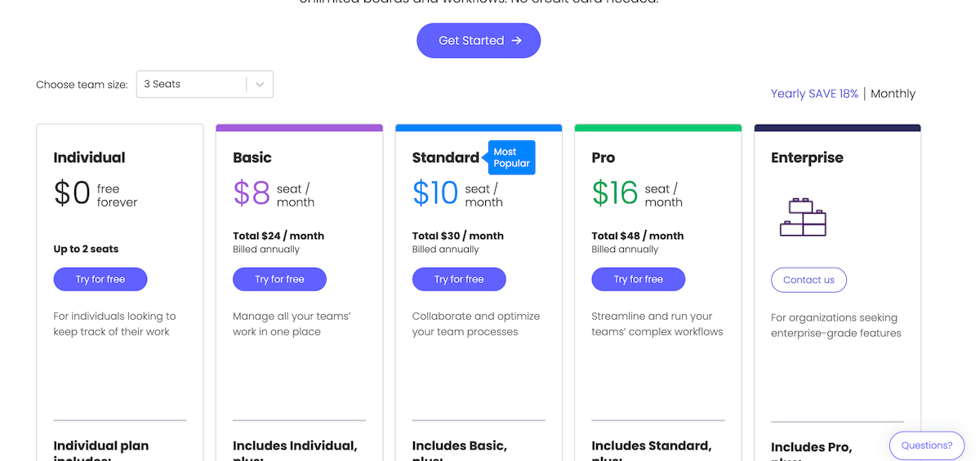Click the arrow in Get Started button

516,41
